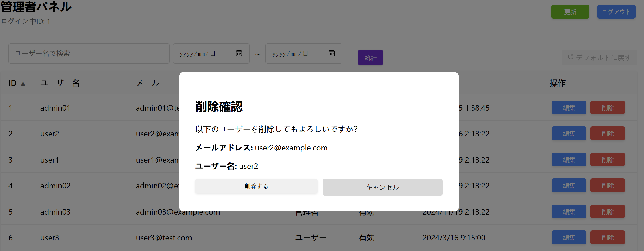Screen dimensions: 644x251
Task: Click the 操作 column header
Action: click(x=557, y=83)
